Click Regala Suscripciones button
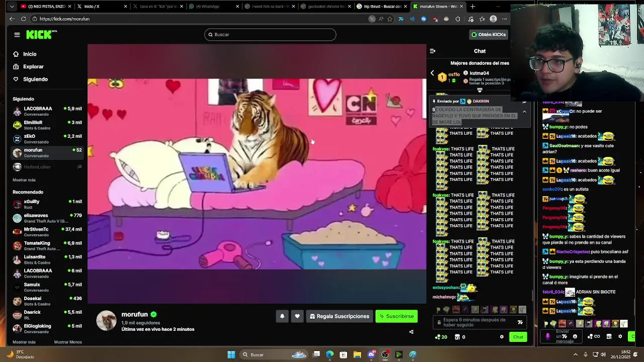644x362 pixels. click(340, 316)
